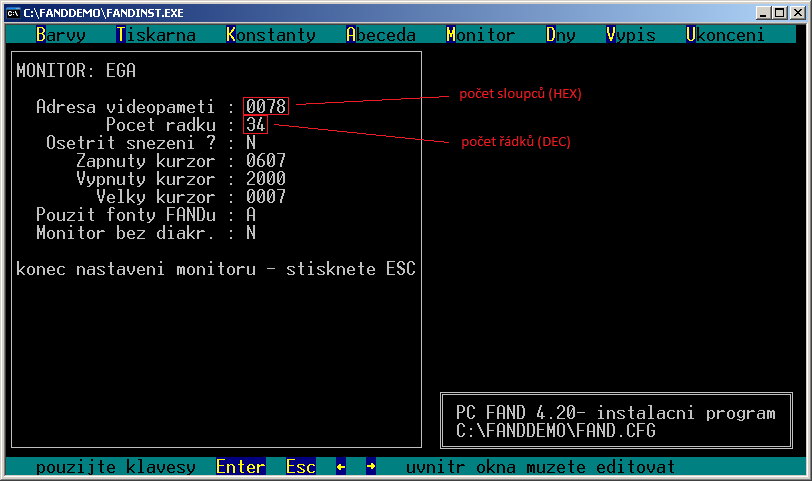The width and height of the screenshot is (812, 481).
Task: Open the Abeceda menu
Action: pyautogui.click(x=381, y=35)
